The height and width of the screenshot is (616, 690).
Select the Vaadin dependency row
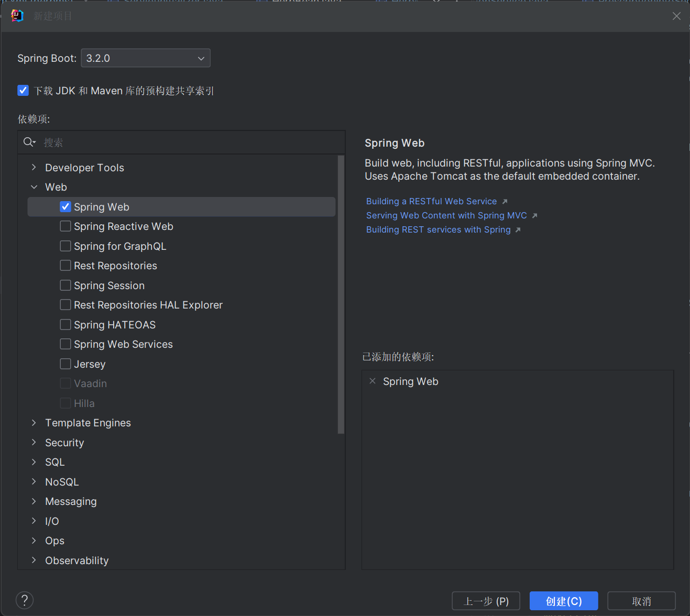[181, 383]
